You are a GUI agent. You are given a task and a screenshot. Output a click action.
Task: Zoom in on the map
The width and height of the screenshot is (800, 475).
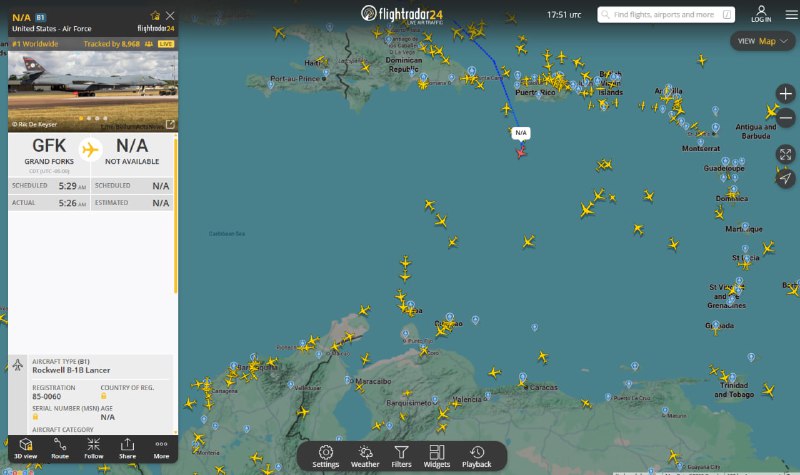pyautogui.click(x=785, y=92)
